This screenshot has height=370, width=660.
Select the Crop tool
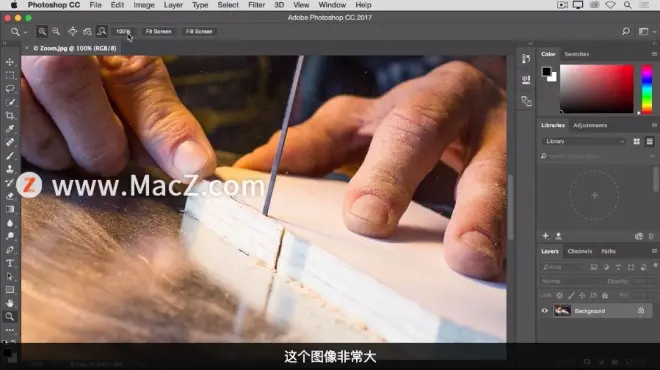click(10, 116)
